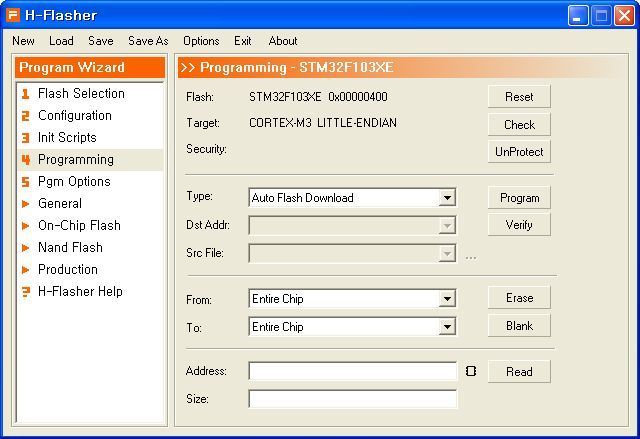
Task: Expand the From dropdown arrow
Action: click(447, 299)
